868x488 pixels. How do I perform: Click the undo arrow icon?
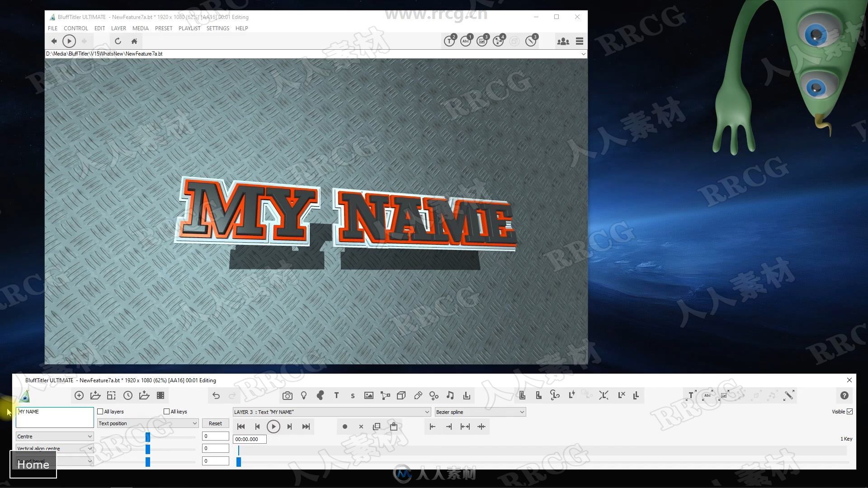(216, 395)
